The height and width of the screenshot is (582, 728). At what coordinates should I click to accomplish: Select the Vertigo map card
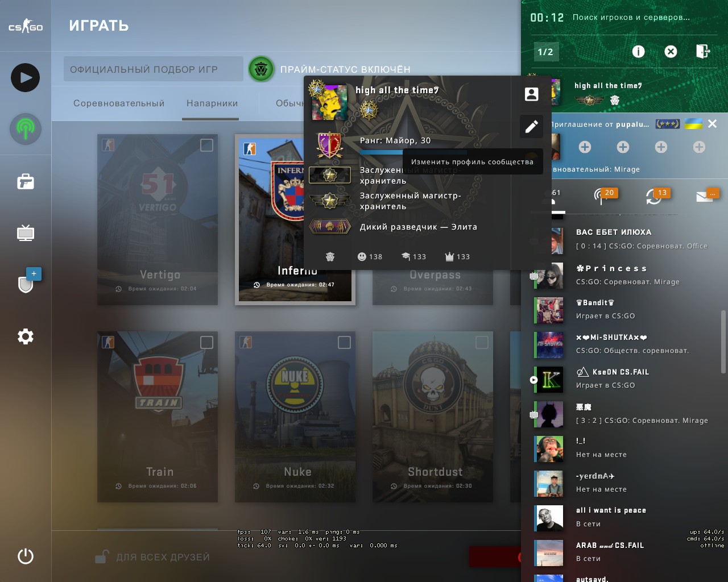[x=158, y=219]
